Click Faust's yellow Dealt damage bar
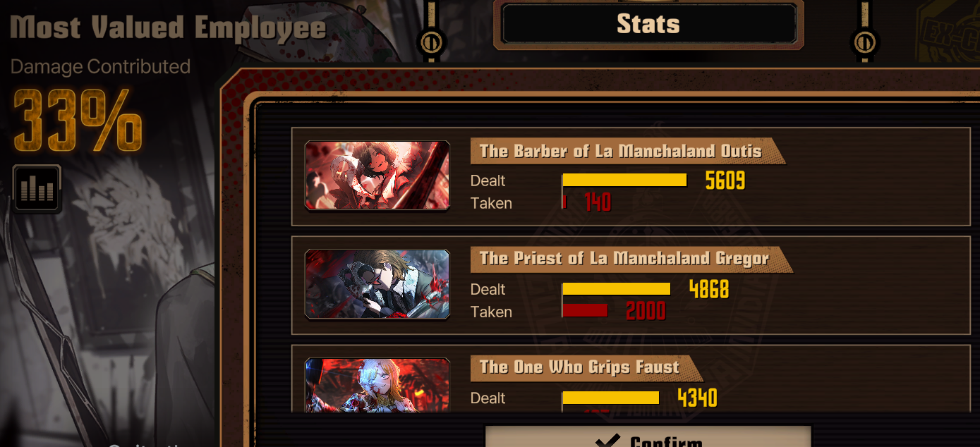The height and width of the screenshot is (447, 980). pos(611,398)
